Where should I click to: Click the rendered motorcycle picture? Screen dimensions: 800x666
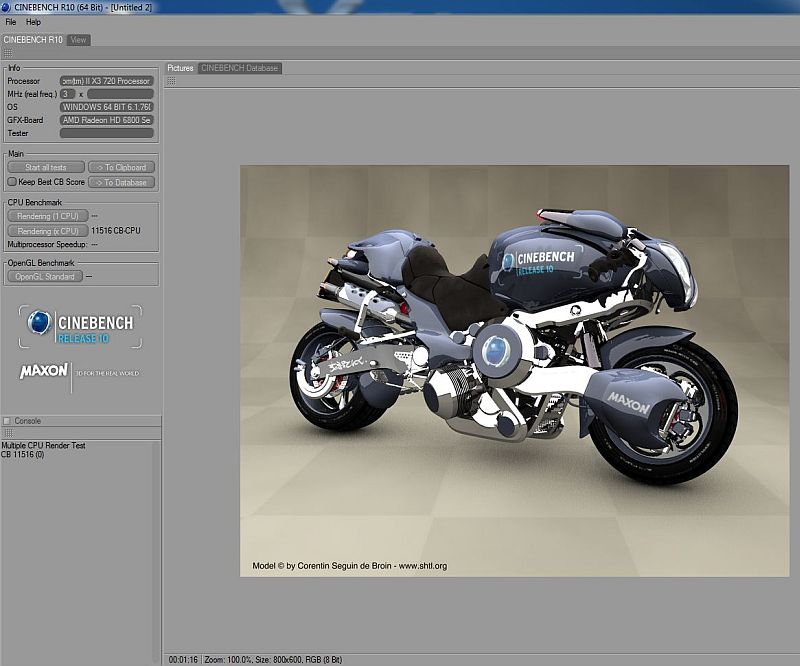coord(514,371)
